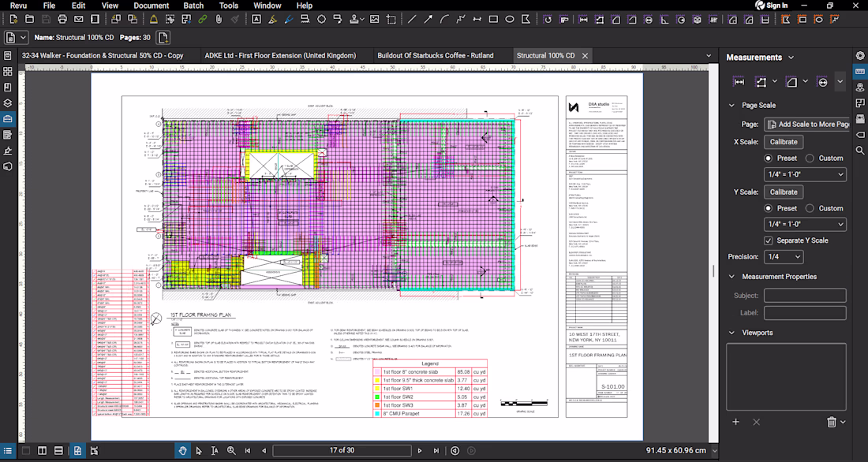Open the Batch menu
868x462 pixels.
[193, 6]
